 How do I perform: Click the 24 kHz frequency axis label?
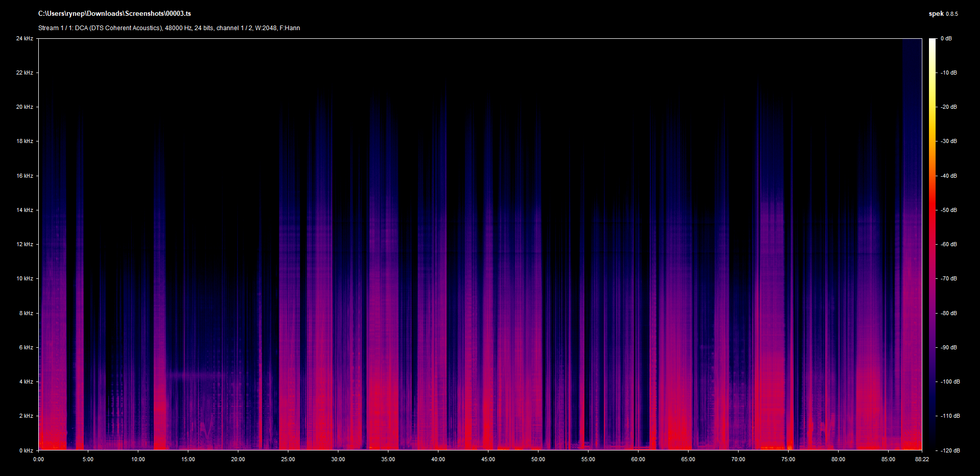click(x=24, y=39)
